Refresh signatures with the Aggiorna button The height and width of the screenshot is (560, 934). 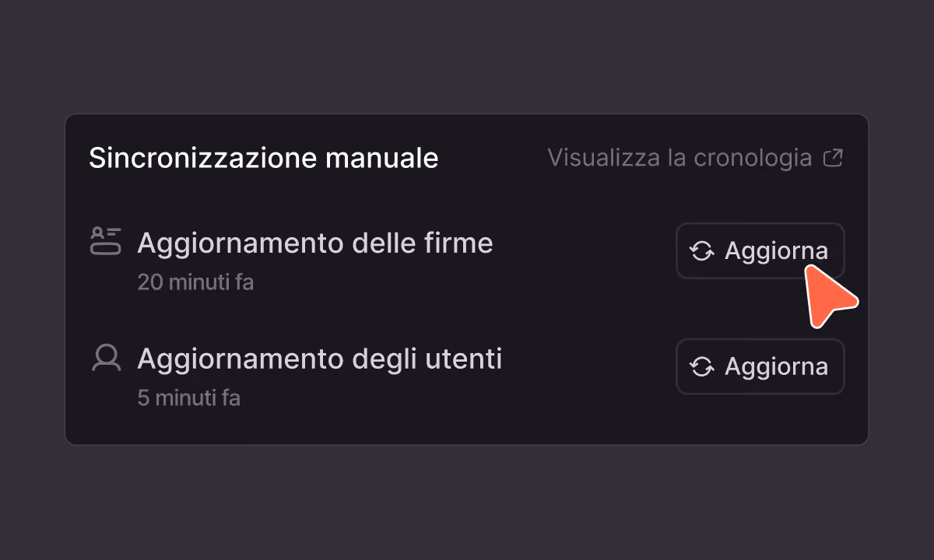760,250
